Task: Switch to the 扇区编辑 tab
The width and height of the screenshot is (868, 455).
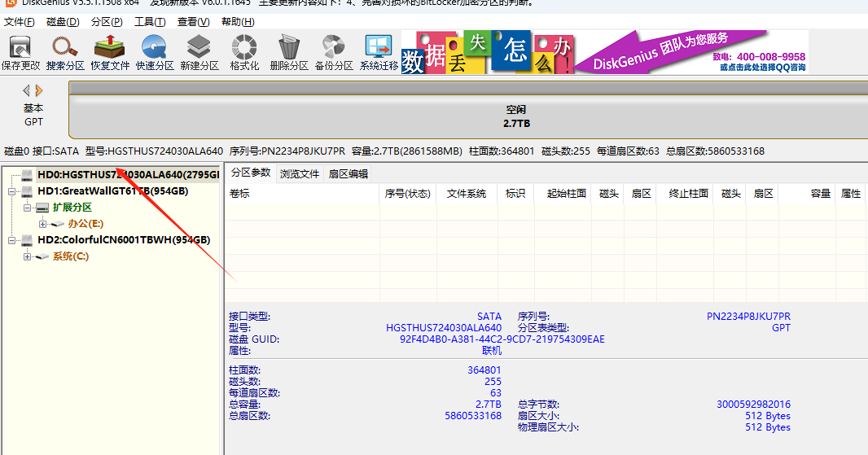Action: pos(349,174)
